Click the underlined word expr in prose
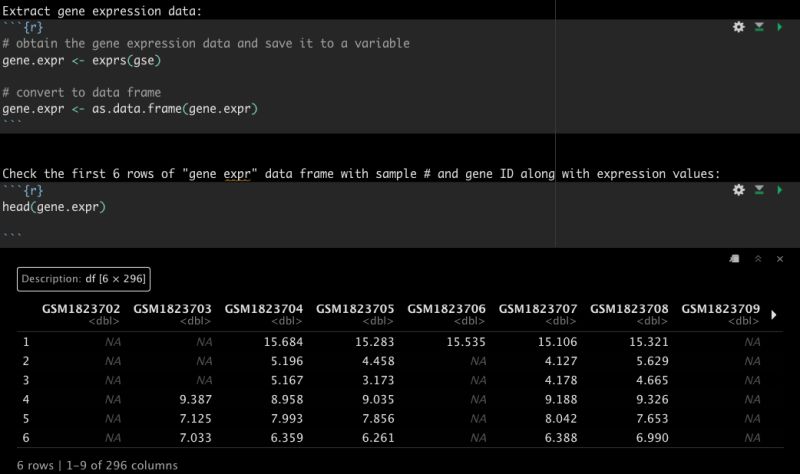The image size is (800, 474). tap(237, 174)
